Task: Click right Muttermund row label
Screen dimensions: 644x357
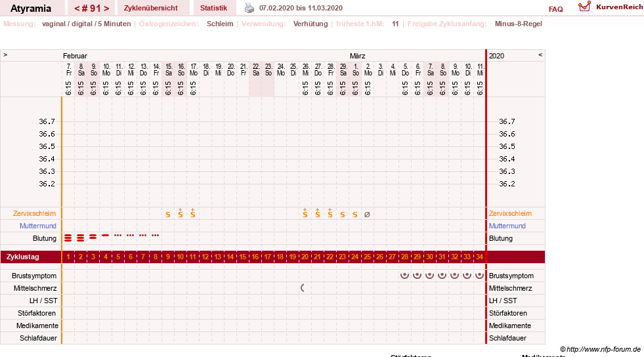Action: 507,226
